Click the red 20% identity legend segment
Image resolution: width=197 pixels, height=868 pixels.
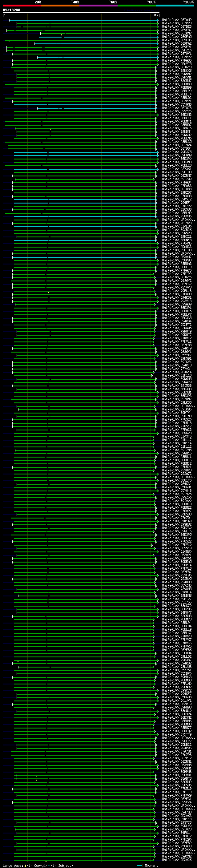(22, 6)
